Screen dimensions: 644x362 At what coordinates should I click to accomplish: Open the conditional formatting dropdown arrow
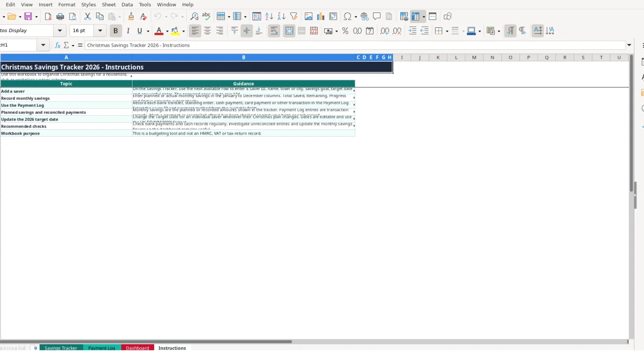click(499, 31)
